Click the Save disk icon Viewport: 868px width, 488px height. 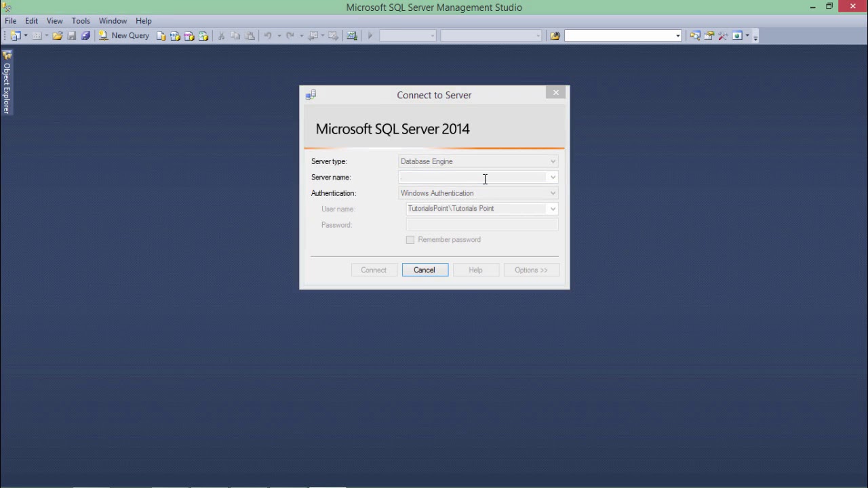pyautogui.click(x=71, y=36)
